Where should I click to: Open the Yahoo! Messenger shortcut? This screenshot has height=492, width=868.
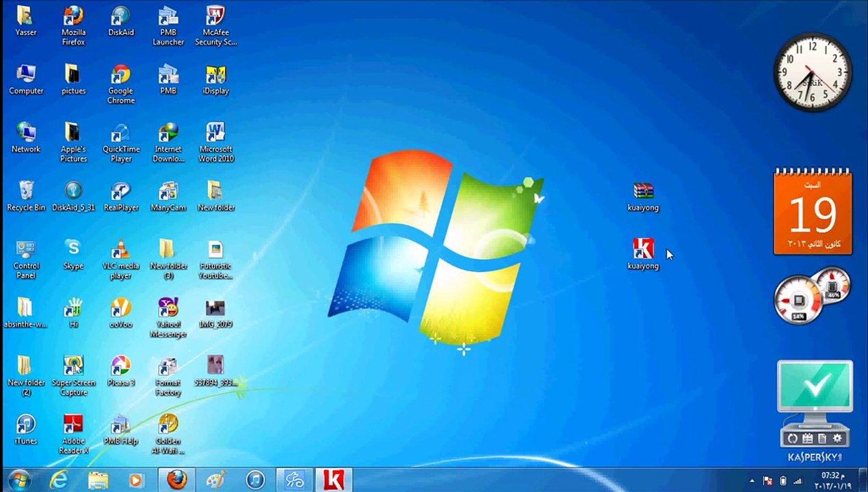coord(168,318)
